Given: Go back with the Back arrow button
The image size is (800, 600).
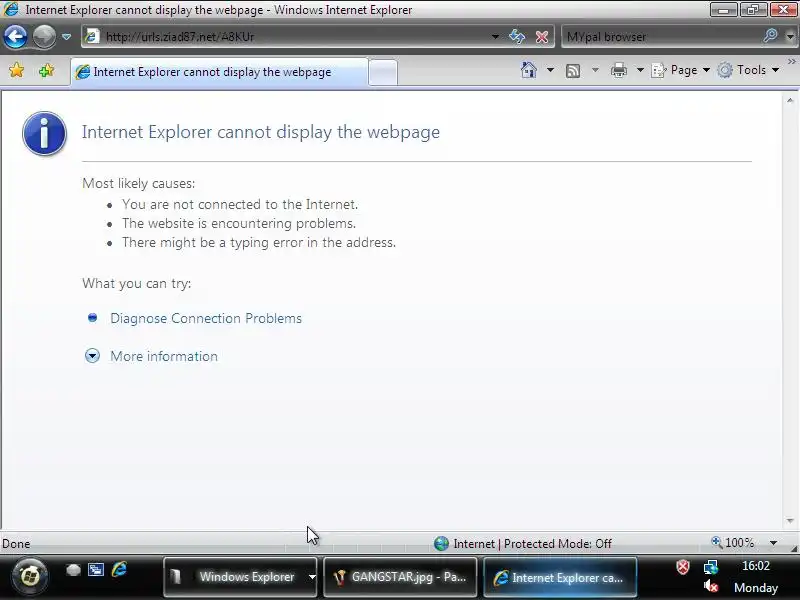Looking at the screenshot, I should tap(15, 37).
